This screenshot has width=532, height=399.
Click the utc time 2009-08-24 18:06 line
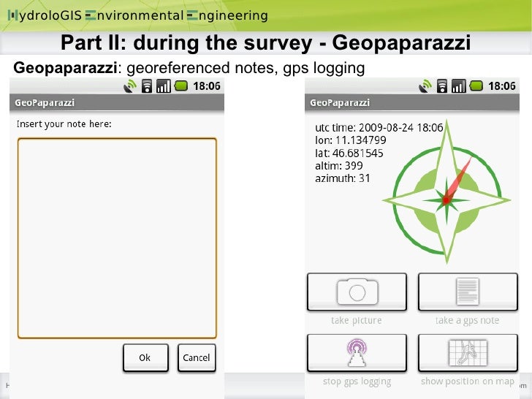(x=379, y=128)
